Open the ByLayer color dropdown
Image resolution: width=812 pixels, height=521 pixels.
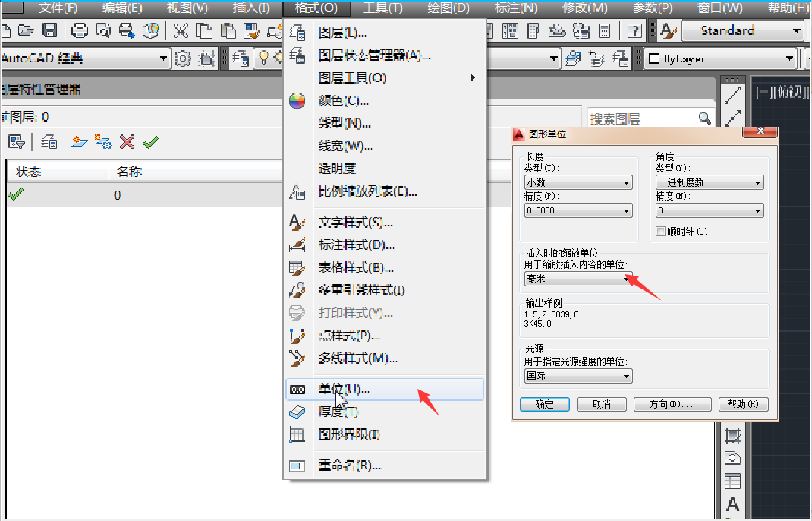[x=789, y=58]
